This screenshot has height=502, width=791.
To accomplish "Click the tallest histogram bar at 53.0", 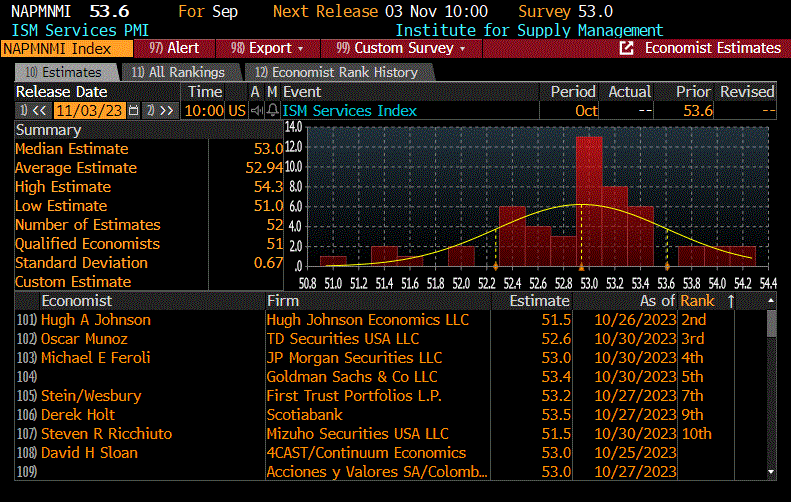I will click(x=589, y=201).
